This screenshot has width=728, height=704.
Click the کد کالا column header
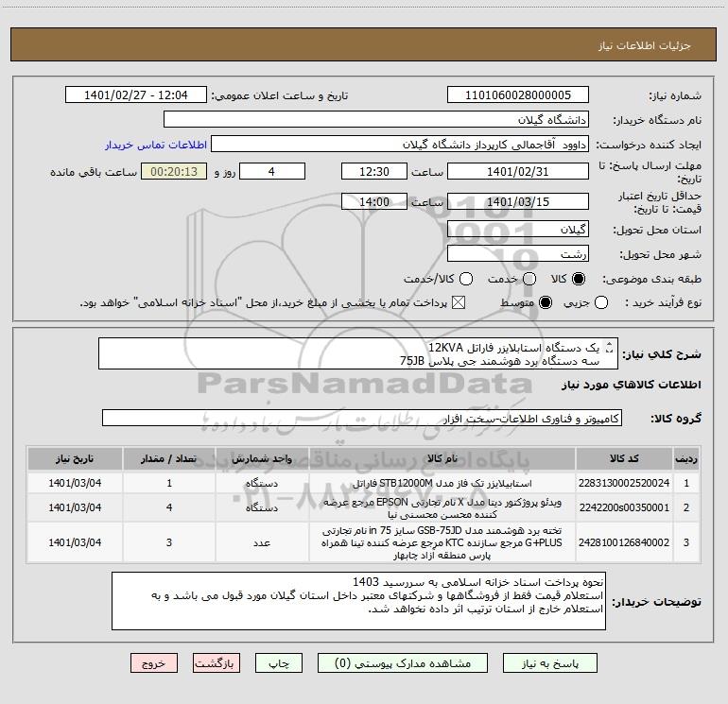pyautogui.click(x=624, y=458)
